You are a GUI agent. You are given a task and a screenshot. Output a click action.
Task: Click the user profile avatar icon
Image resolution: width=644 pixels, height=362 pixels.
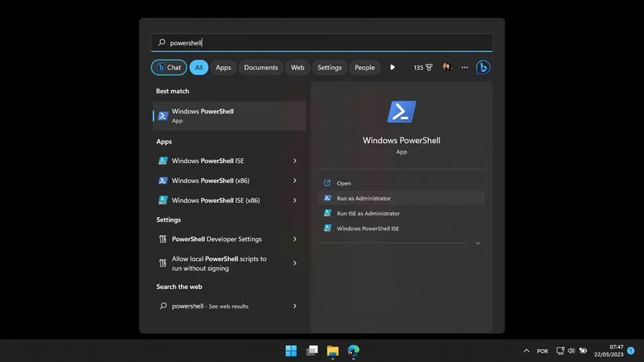coord(447,67)
